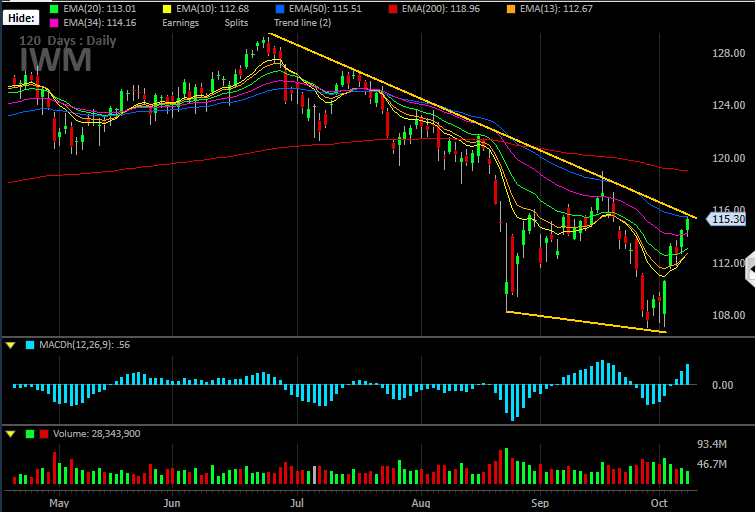Click the 108.00 price axis label
Viewport: 755px width, 512px height.
[x=729, y=315]
